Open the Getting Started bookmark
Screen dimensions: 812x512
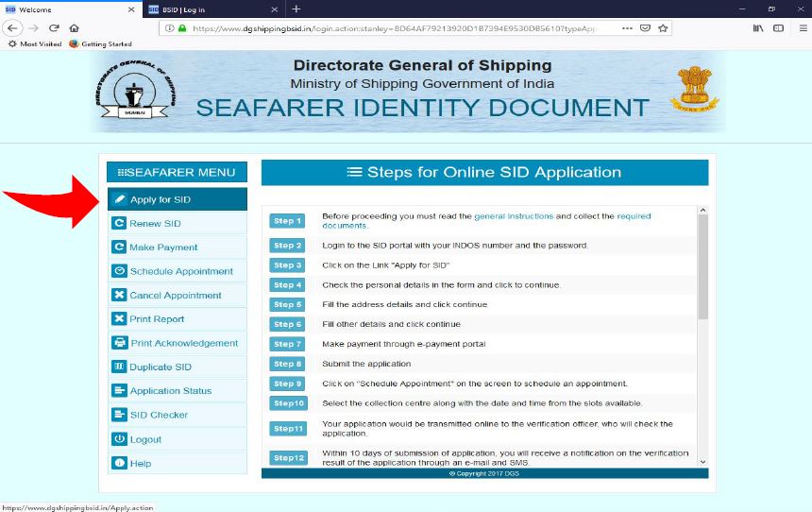click(x=100, y=44)
